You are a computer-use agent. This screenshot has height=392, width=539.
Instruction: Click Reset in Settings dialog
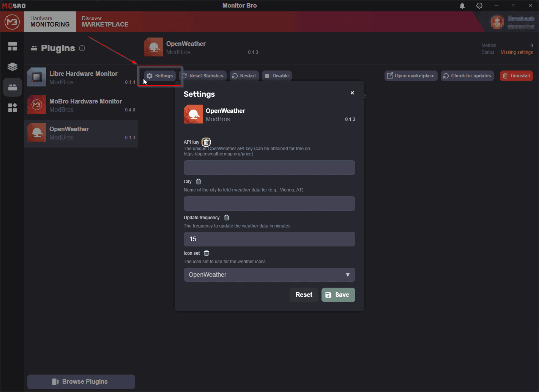304,295
